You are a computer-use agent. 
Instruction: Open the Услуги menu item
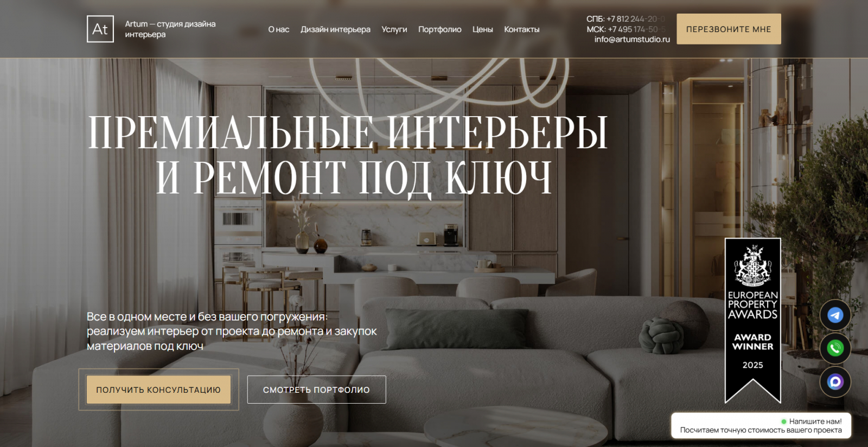pyautogui.click(x=394, y=29)
